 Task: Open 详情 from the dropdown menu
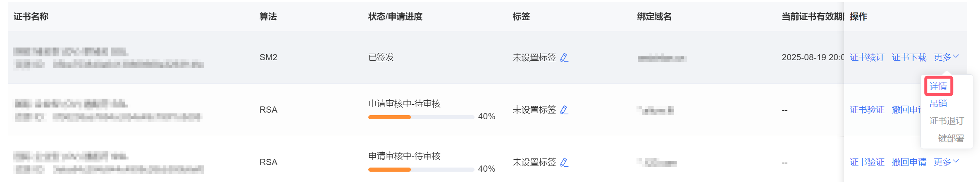click(x=938, y=86)
